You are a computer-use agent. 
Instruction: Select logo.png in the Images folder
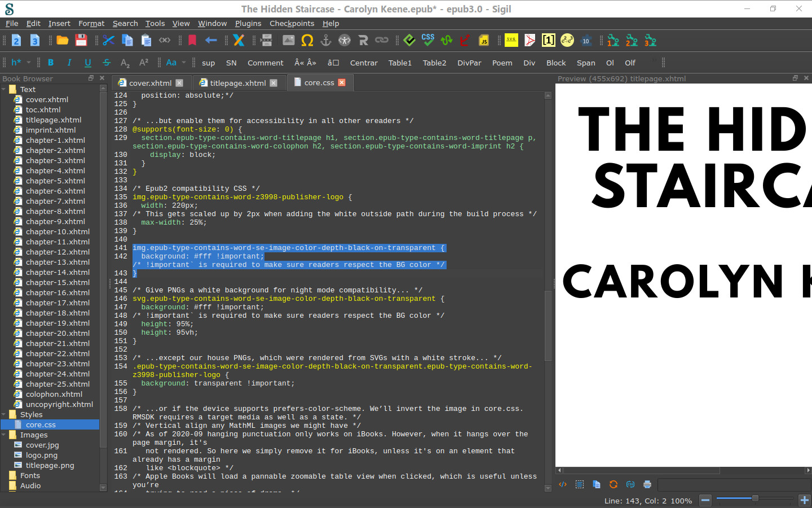[42, 455]
